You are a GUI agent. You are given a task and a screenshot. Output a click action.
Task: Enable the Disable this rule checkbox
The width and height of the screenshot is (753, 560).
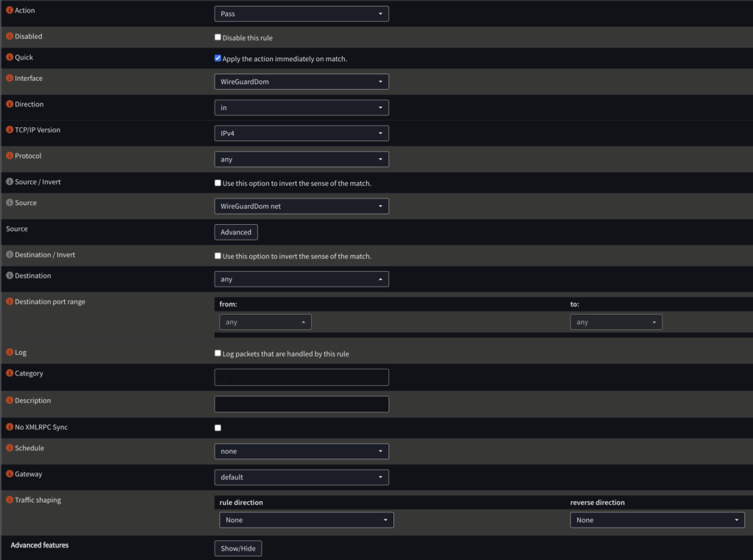pyautogui.click(x=218, y=37)
